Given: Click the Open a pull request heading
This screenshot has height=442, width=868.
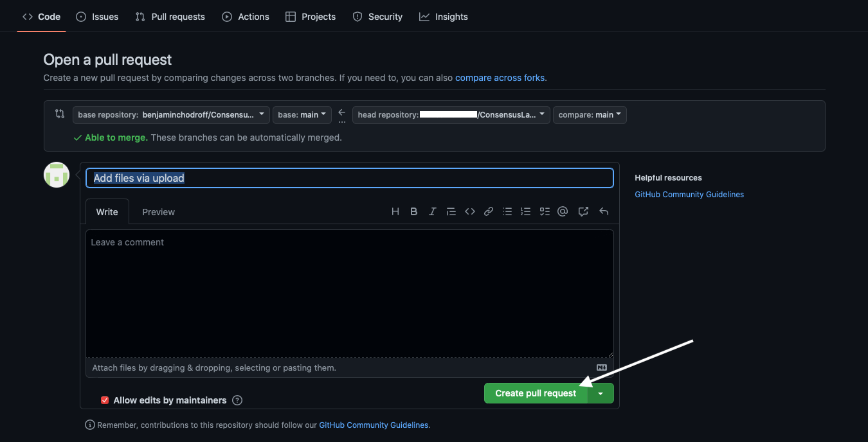Looking at the screenshot, I should [x=107, y=60].
